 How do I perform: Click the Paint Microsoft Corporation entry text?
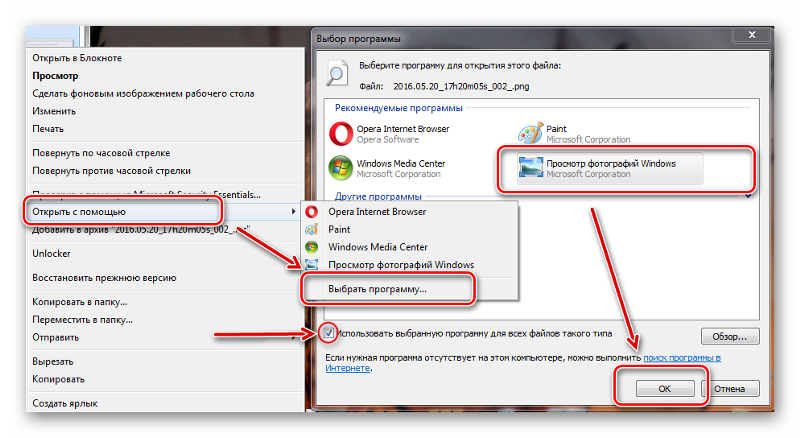[588, 134]
